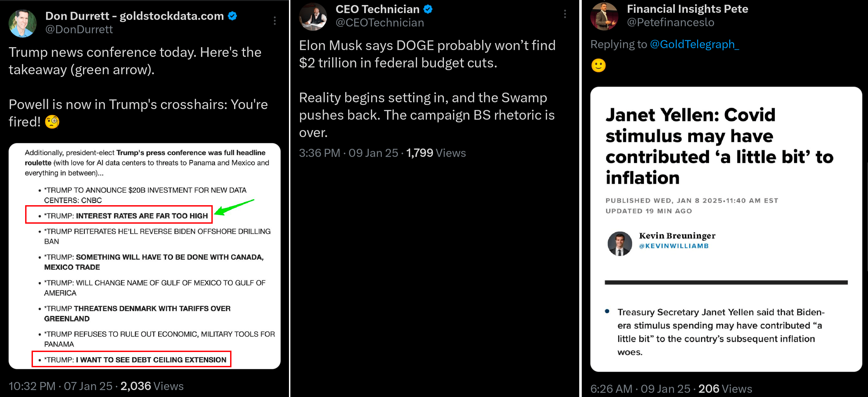Click CEO Technician's profile picture

[x=313, y=17]
